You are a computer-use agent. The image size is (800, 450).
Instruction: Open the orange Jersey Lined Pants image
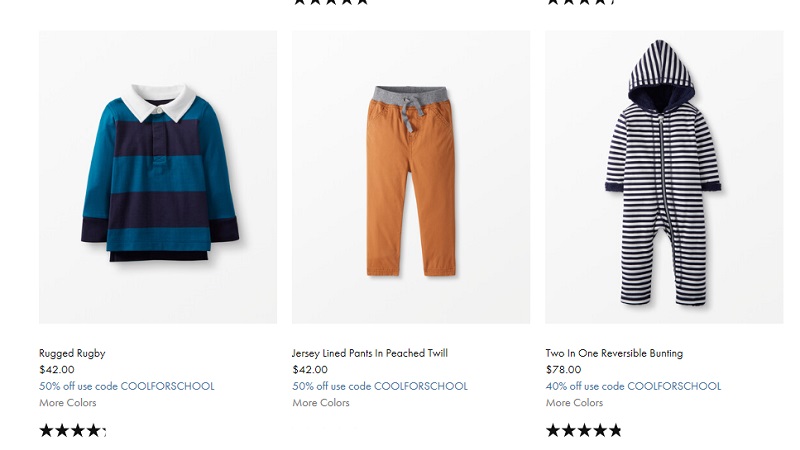[x=411, y=177]
